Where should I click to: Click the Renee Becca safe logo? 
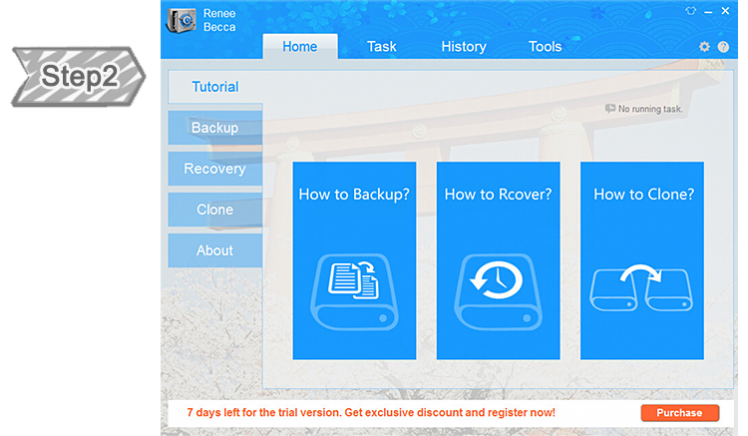tap(181, 21)
